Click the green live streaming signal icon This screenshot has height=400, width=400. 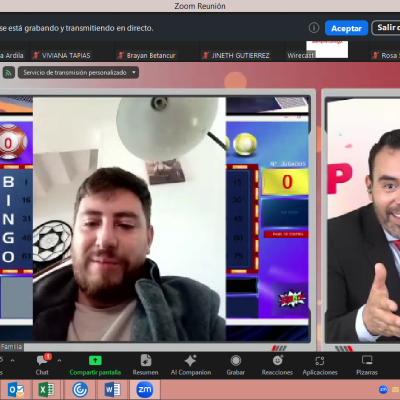pos(9,72)
